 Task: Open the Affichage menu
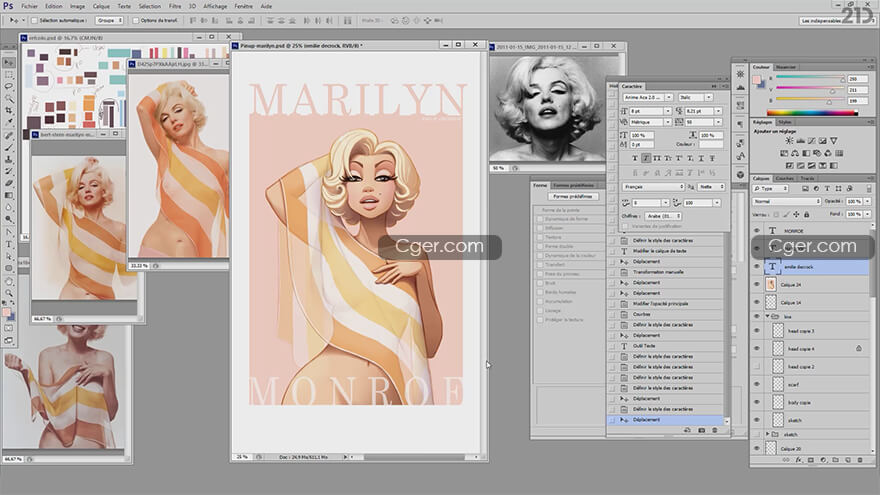point(215,6)
